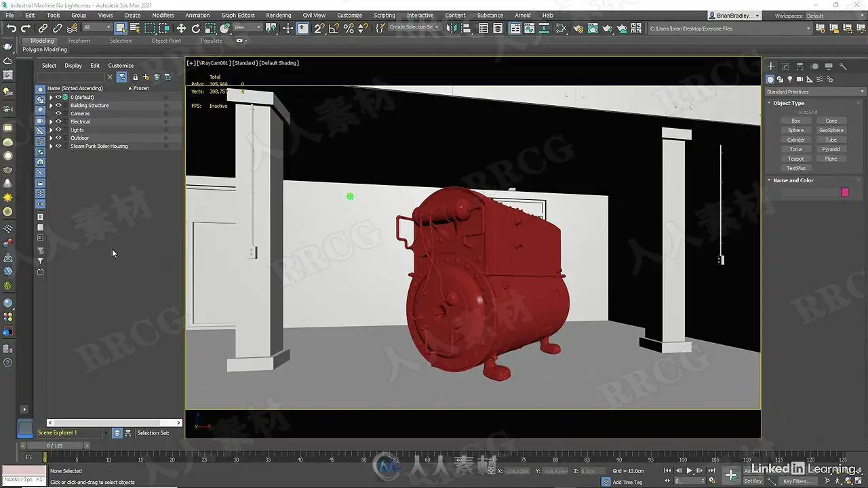Open the Modify panel tab icon

pyautogui.click(x=785, y=66)
